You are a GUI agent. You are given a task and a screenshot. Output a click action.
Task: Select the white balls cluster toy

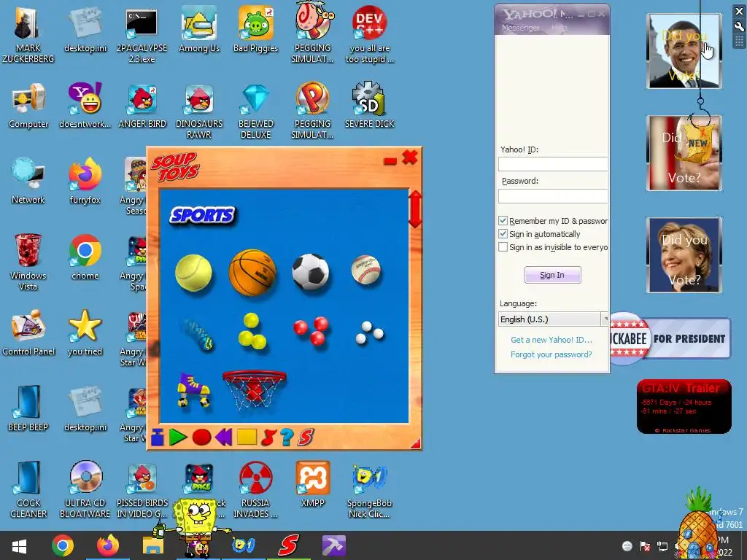click(x=370, y=332)
